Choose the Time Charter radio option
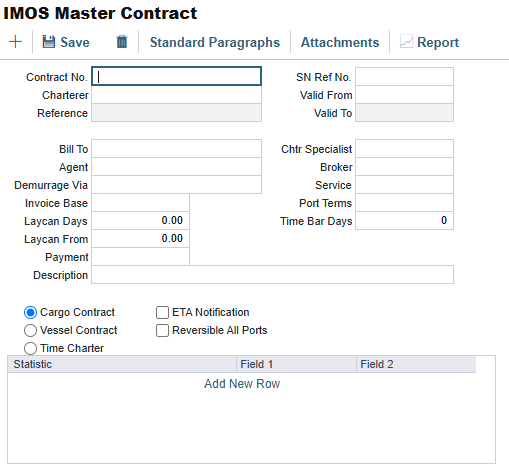 30,349
